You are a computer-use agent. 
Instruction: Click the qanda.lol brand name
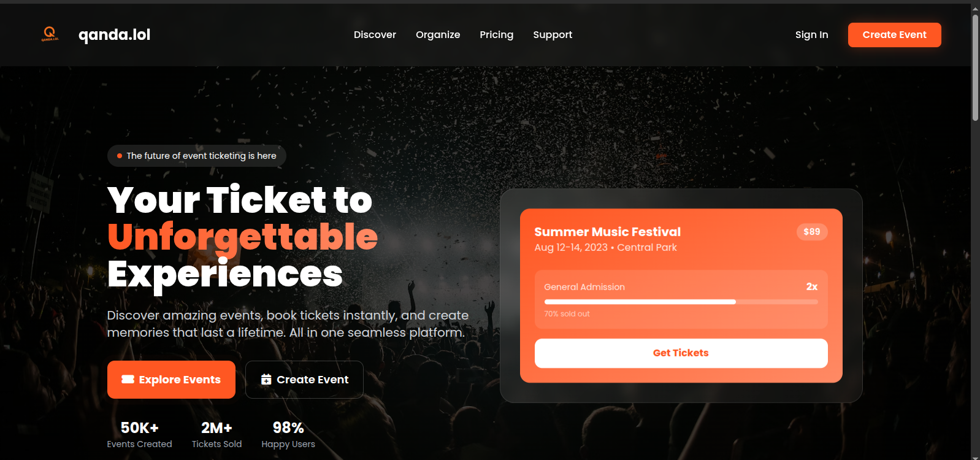115,35
